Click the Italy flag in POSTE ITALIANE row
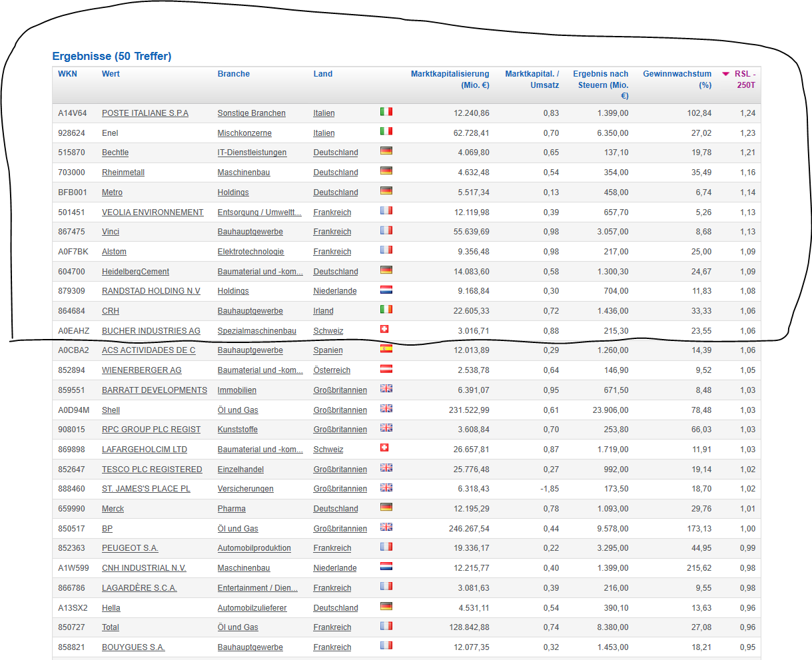Screen dimensions: 812x660 (386, 112)
